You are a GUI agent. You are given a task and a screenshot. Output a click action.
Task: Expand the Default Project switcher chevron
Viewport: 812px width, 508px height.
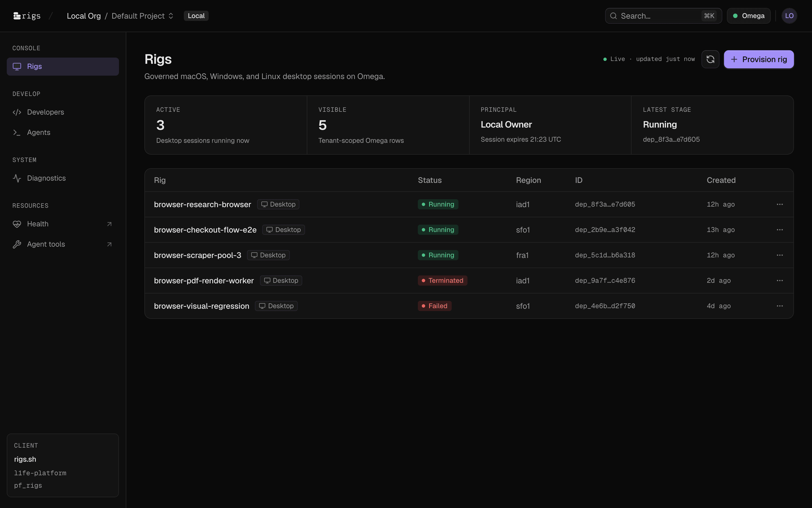coord(171,16)
